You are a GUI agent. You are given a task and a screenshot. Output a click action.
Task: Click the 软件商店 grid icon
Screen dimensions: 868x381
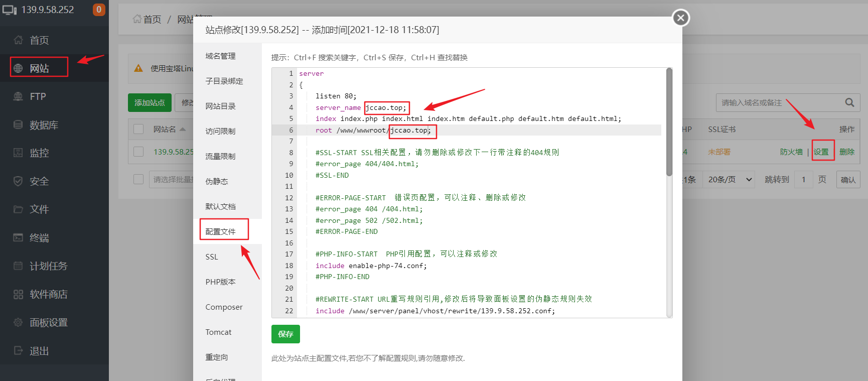(x=18, y=294)
